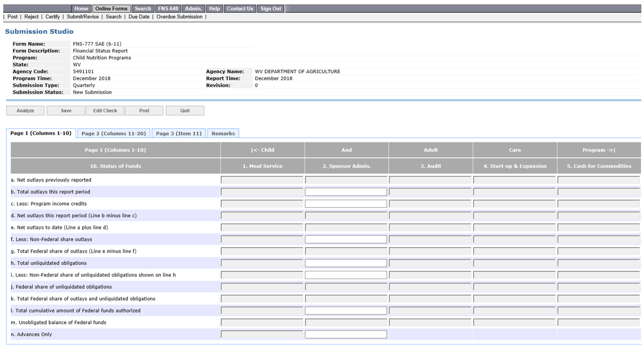Image resolution: width=644 pixels, height=348 pixels.
Task: Click Sponsor Admin. field for total outlays this period
Action: (346, 192)
